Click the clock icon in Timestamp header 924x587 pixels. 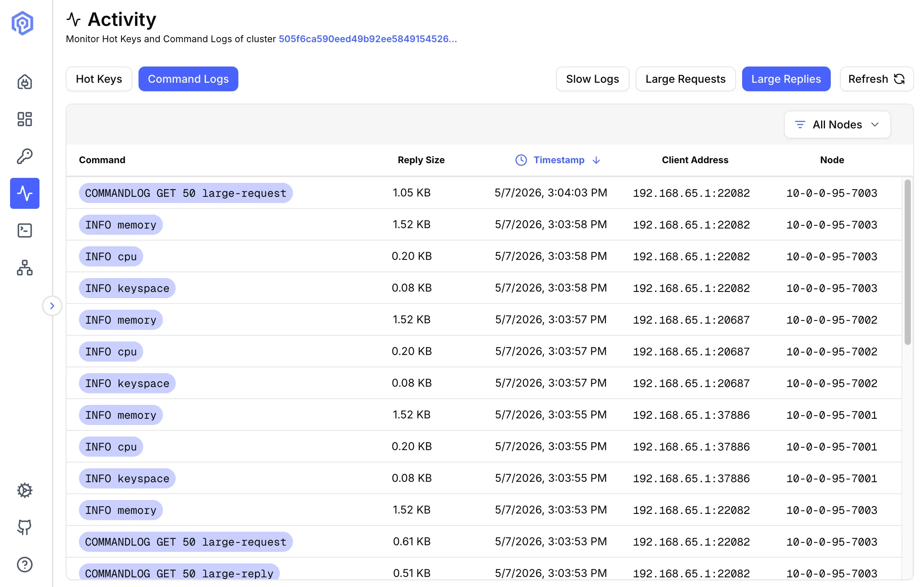pyautogui.click(x=521, y=160)
